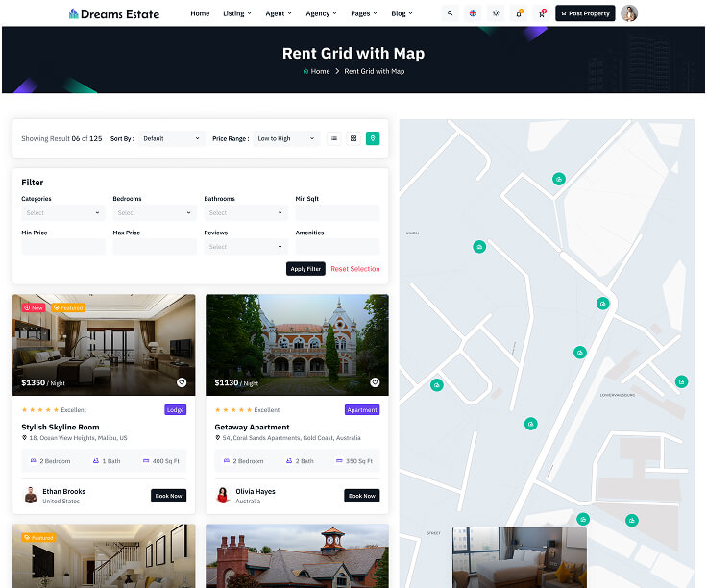The width and height of the screenshot is (707, 588).
Task: Click the Min Price input field
Action: [63, 247]
